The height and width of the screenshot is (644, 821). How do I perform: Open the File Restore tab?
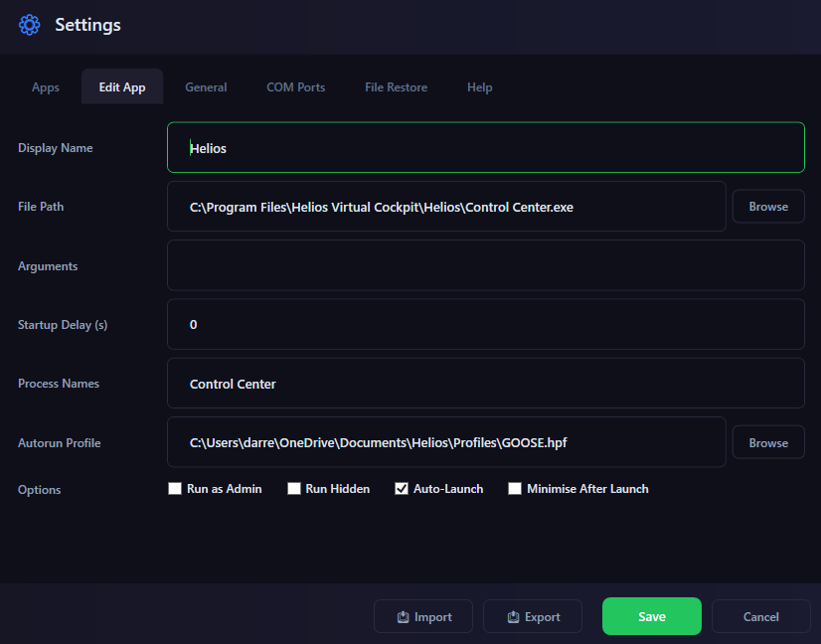[x=396, y=87]
